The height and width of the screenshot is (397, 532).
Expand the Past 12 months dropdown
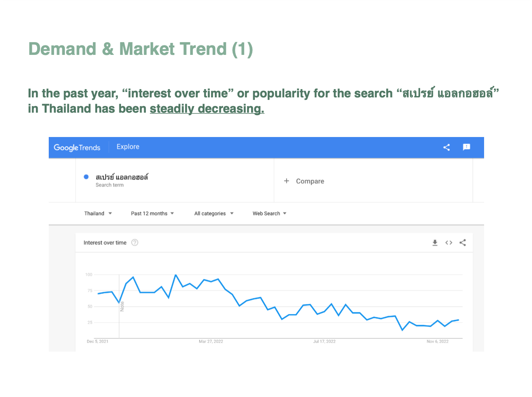pyautogui.click(x=152, y=213)
